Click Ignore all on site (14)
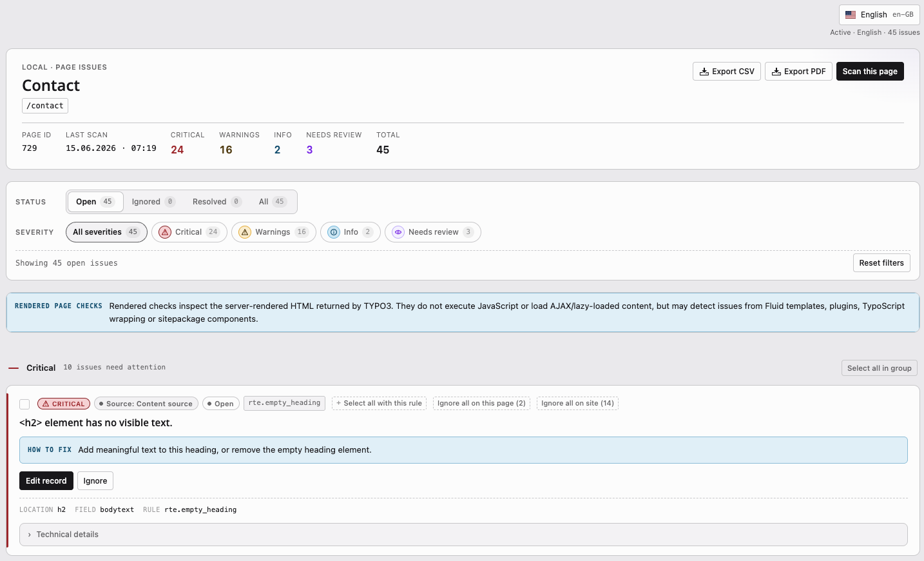The height and width of the screenshot is (561, 924). 577,404
